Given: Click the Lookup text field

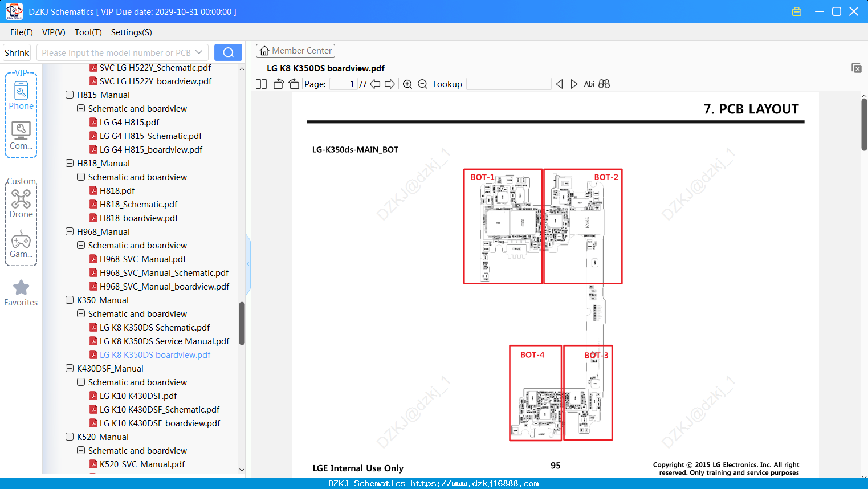Looking at the screenshot, I should (509, 84).
